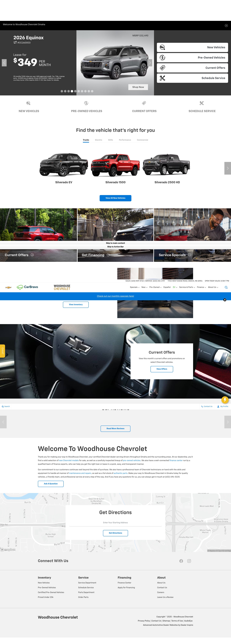This screenshot has width=231, height=644.
Task: Click the Get Directions button
Action: pyautogui.click(x=115, y=533)
